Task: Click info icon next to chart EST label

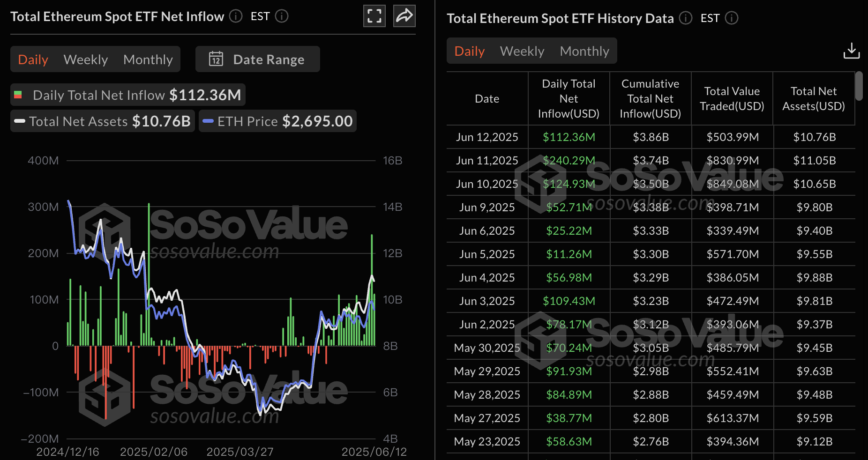Action: coord(282,16)
